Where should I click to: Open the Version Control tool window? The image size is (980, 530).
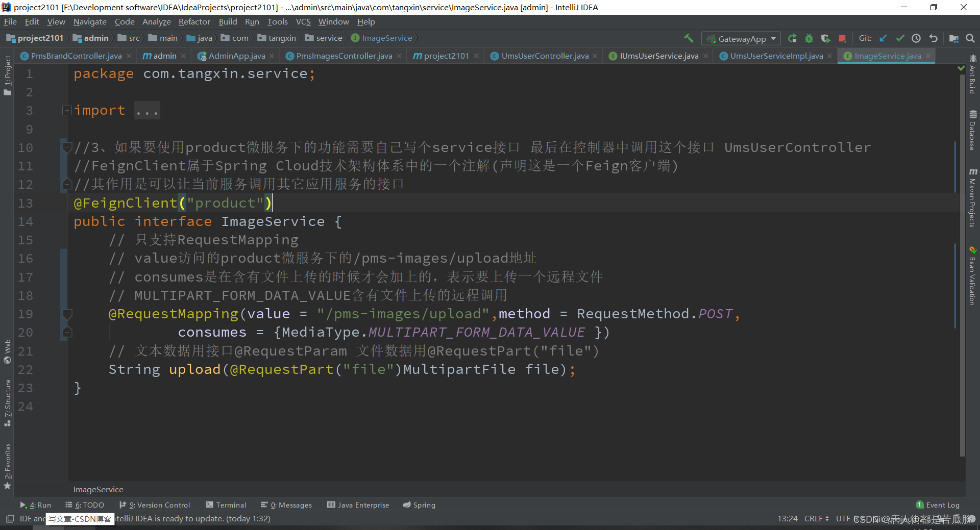point(155,505)
